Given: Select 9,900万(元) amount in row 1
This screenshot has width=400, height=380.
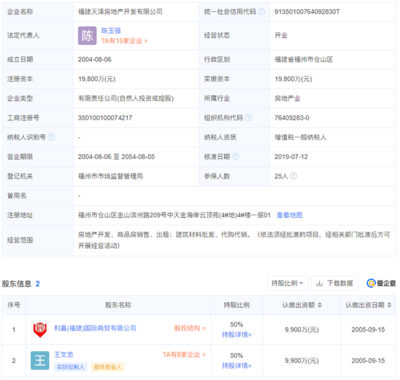Looking at the screenshot, I should point(302,330).
